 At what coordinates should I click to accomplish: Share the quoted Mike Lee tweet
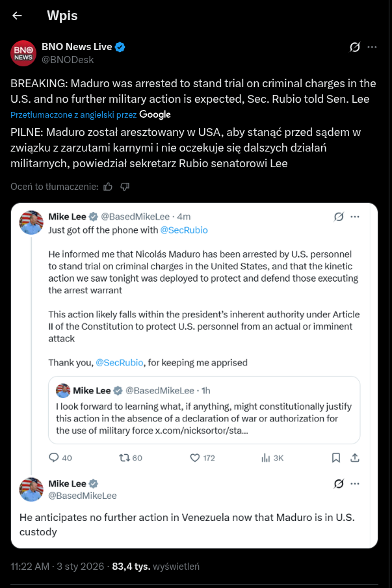pyautogui.click(x=355, y=458)
